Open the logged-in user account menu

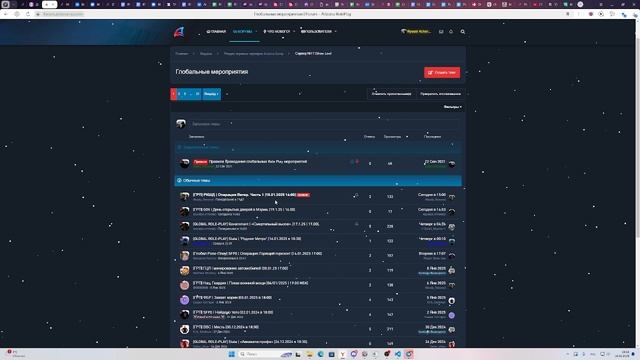point(416,31)
